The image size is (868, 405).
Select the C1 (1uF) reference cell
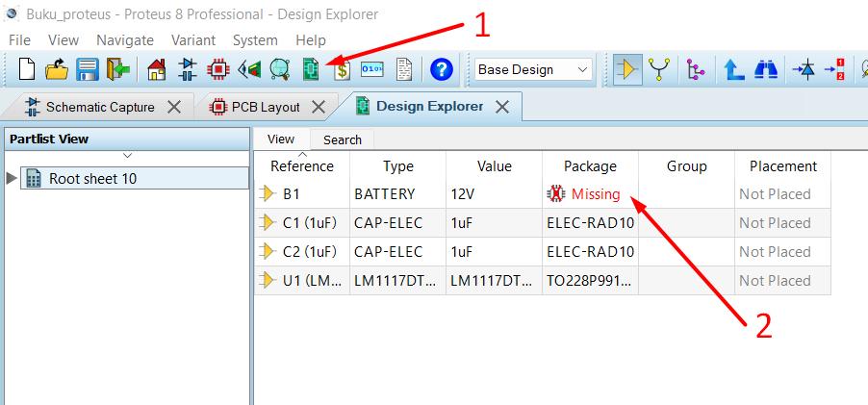(x=302, y=223)
